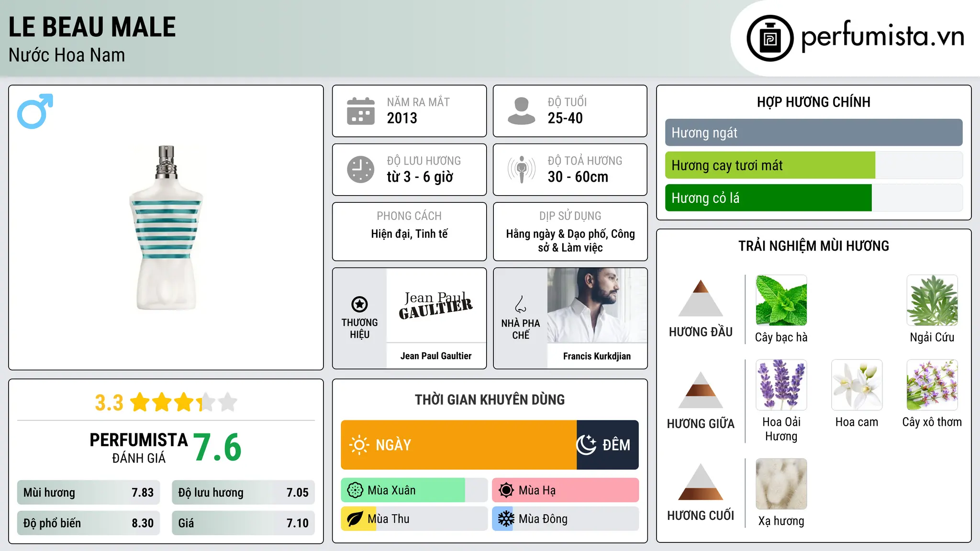980x551 pixels.
Task: Click the sillage value 30 - 60cm
Action: pyautogui.click(x=578, y=177)
